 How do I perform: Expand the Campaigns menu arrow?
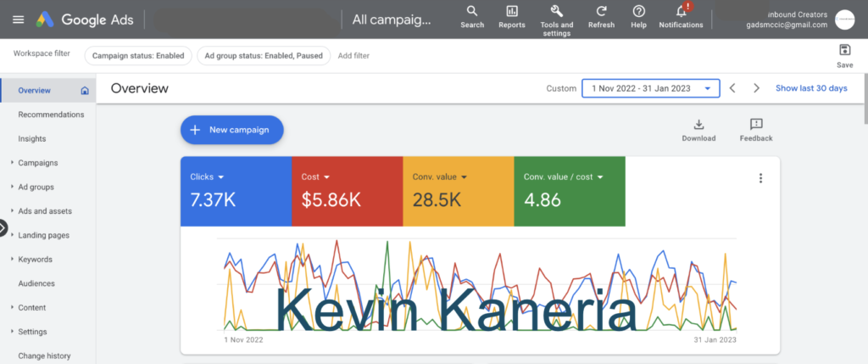tap(12, 163)
